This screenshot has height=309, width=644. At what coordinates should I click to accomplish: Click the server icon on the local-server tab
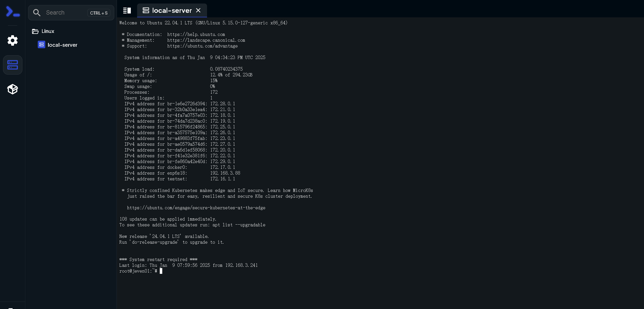(x=146, y=10)
